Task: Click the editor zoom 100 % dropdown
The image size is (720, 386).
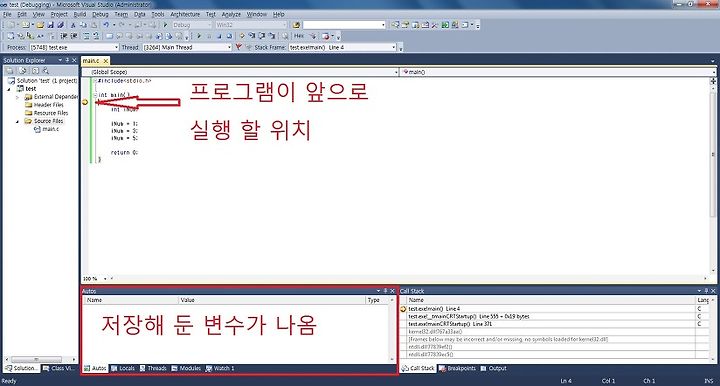Action: (95, 279)
